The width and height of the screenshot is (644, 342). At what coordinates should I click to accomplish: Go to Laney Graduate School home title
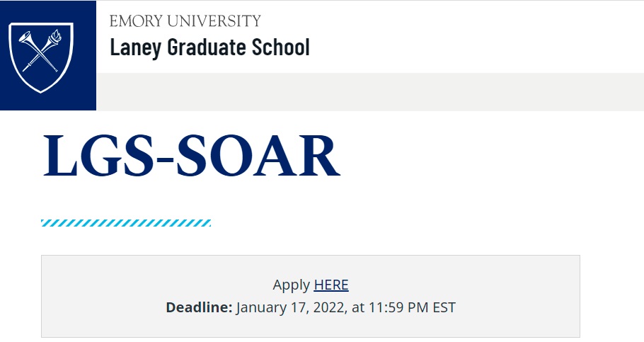(x=210, y=47)
